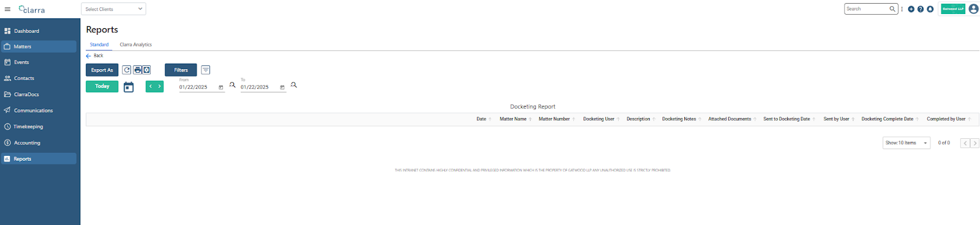The height and width of the screenshot is (225, 980).
Task: Click the Clarra logo
Action: point(32,9)
